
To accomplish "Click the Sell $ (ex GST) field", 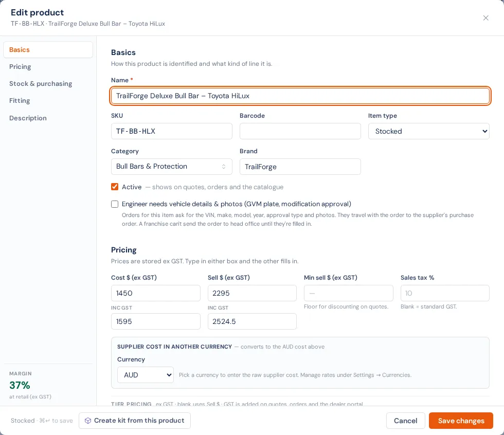I will (x=252, y=293).
